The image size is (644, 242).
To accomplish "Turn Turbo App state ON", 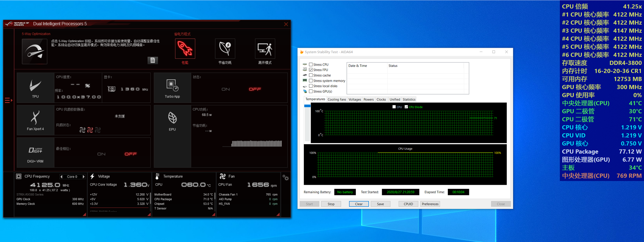I will pyautogui.click(x=226, y=89).
